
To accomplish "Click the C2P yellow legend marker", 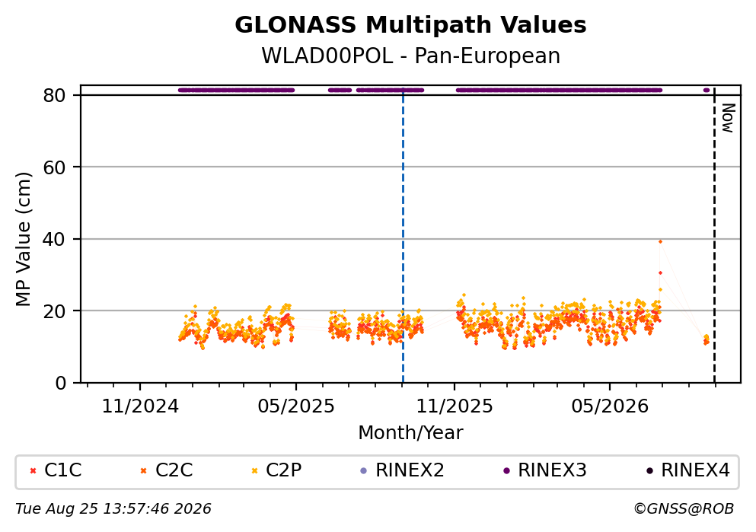I will [x=254, y=470].
